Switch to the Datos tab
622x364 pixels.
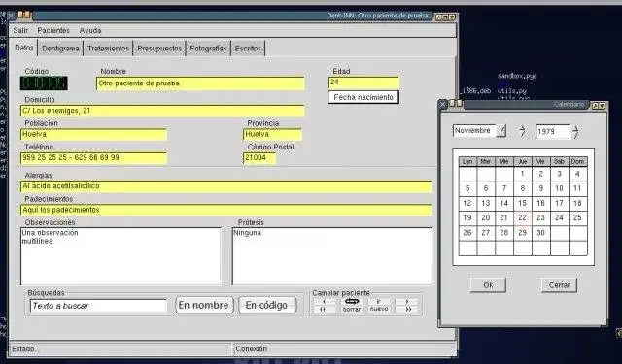click(23, 48)
